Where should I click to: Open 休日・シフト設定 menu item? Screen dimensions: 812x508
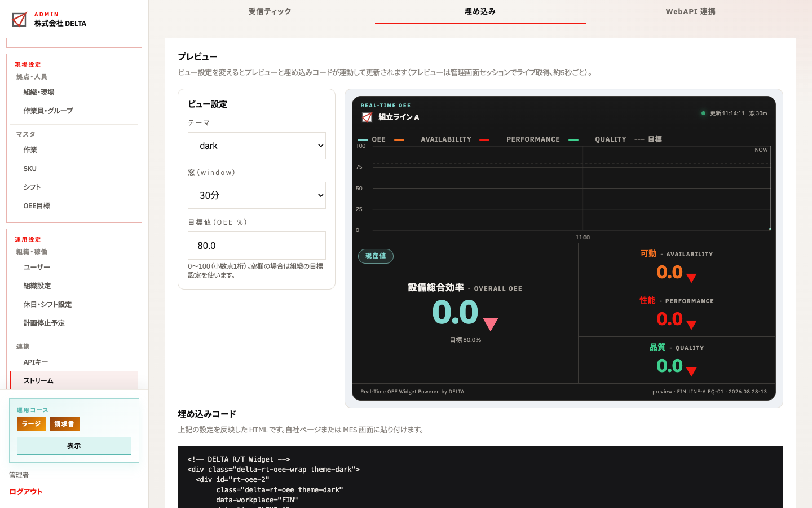74,305
